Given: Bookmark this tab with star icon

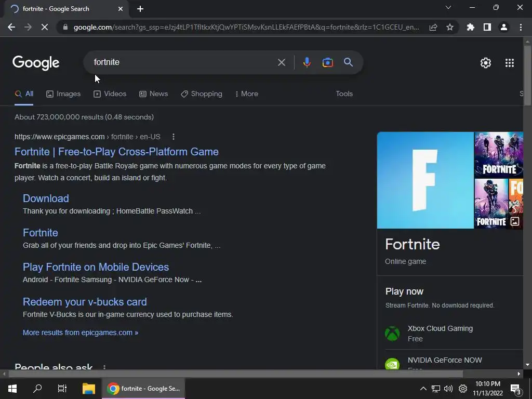Looking at the screenshot, I should tap(449, 27).
